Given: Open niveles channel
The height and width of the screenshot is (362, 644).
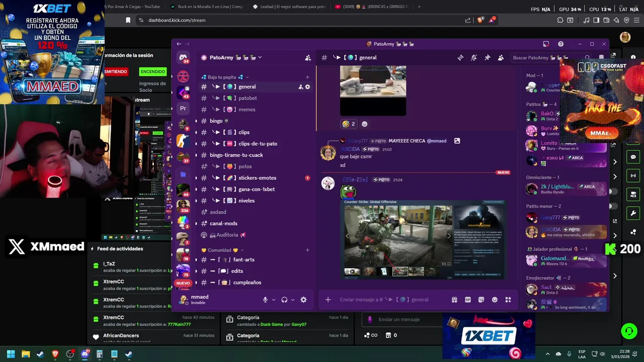Looking at the screenshot, I should click(255, 201).
